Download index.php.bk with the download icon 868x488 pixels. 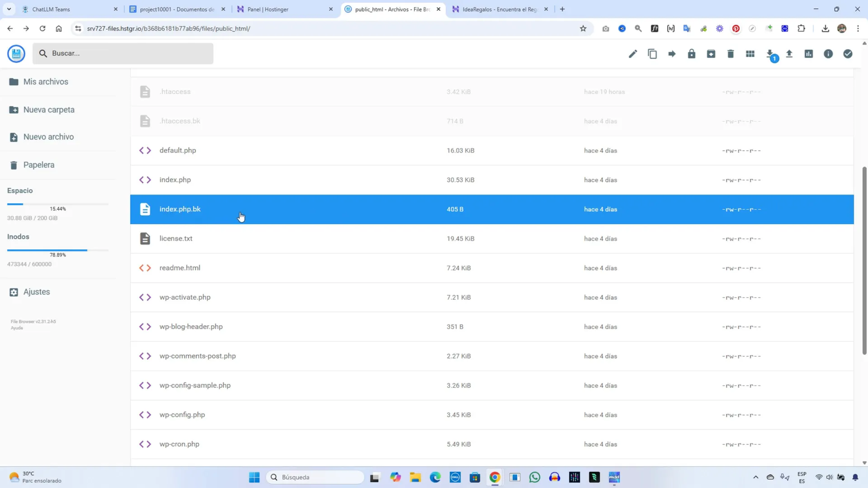pyautogui.click(x=770, y=53)
